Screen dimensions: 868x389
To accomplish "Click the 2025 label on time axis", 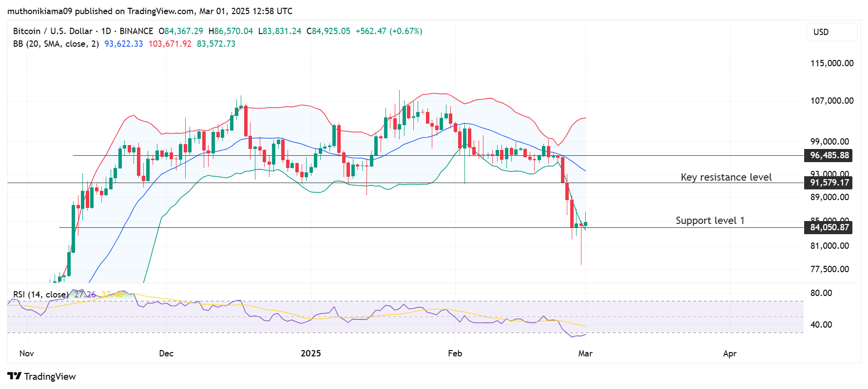I will [310, 353].
